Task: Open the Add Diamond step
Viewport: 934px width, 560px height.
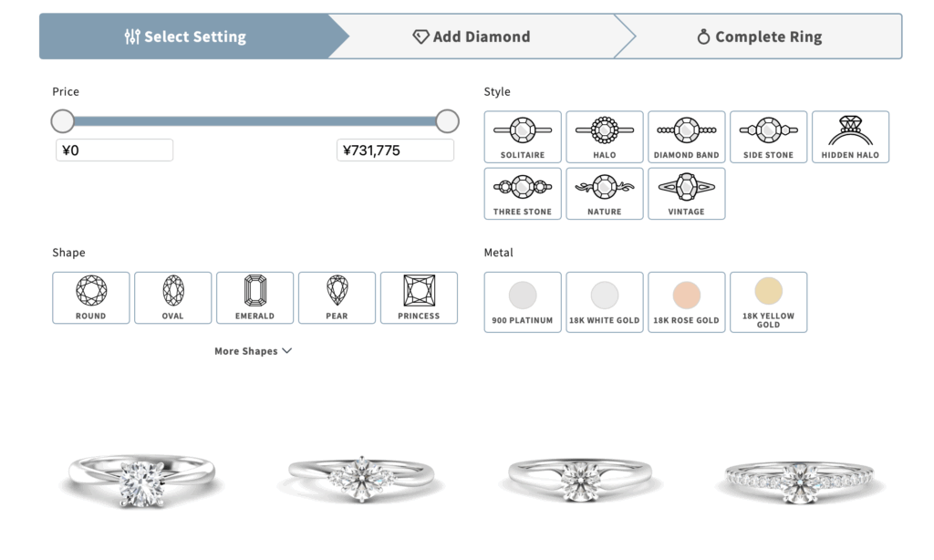Action: pos(472,36)
